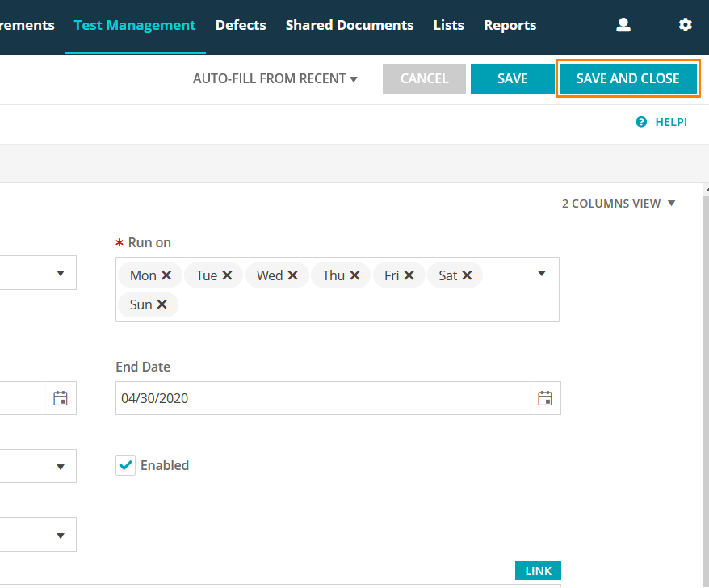Viewport: 709px width, 588px height.
Task: Click the Link button
Action: click(538, 571)
